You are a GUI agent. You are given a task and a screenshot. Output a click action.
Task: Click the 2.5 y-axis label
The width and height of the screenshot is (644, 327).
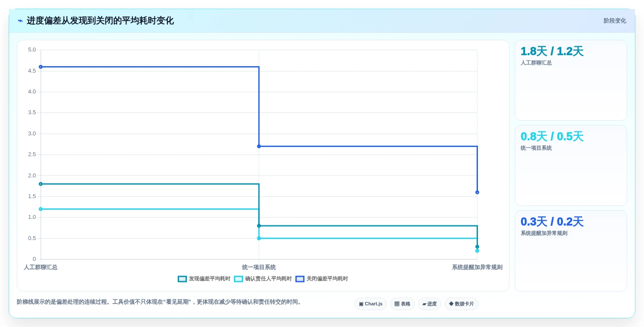click(x=32, y=154)
